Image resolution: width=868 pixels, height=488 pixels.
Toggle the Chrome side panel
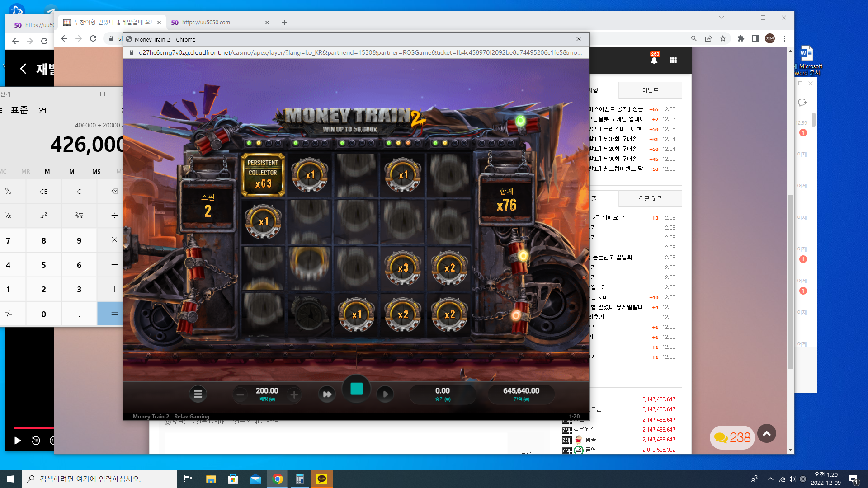click(755, 39)
